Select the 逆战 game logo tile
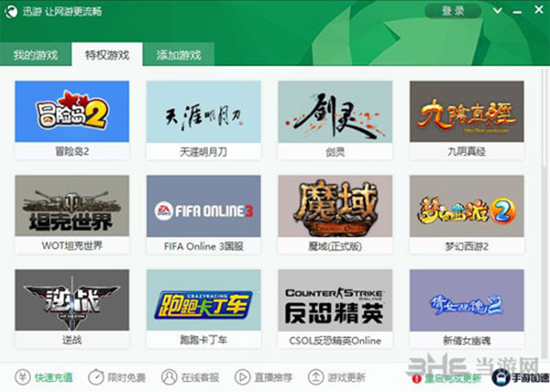 (71, 299)
